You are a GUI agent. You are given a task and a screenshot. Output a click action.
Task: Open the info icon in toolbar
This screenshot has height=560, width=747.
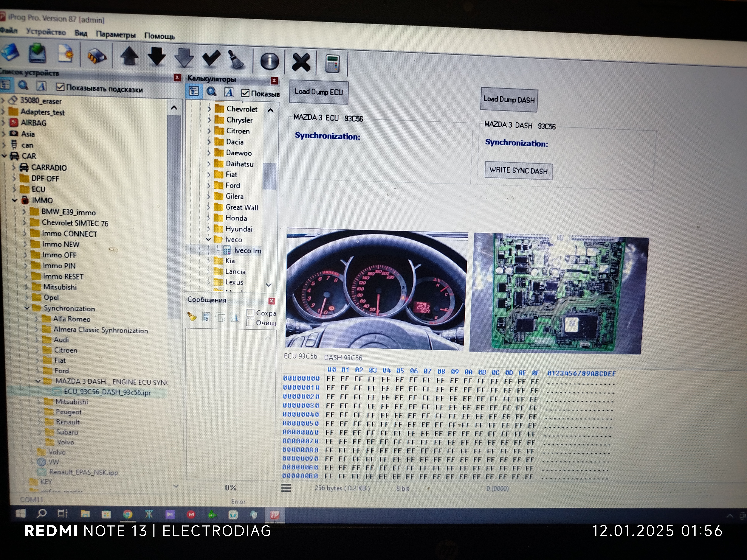click(269, 61)
